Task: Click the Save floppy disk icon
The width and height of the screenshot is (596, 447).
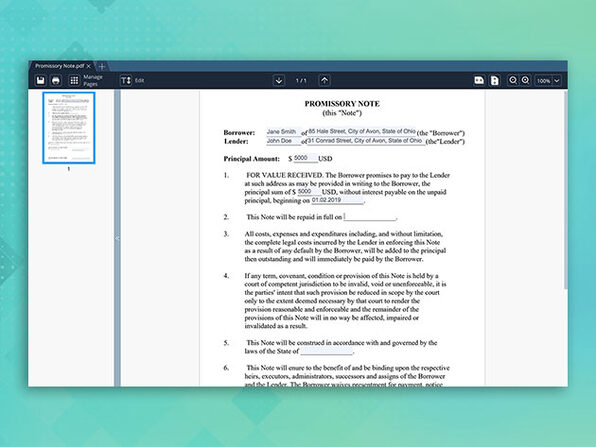Action: (41, 81)
